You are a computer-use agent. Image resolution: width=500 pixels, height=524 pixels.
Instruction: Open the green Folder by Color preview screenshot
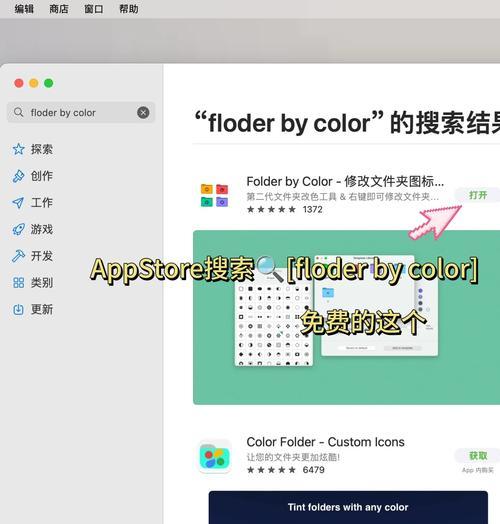click(x=347, y=317)
